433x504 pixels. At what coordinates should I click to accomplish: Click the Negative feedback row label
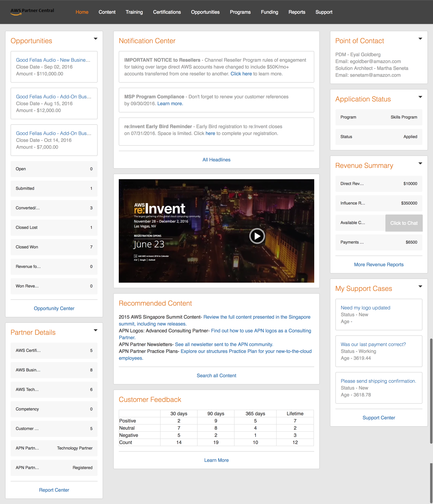click(129, 435)
